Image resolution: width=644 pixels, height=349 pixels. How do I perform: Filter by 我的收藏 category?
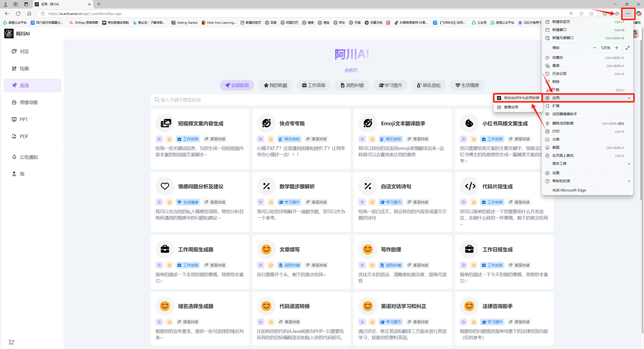(275, 85)
